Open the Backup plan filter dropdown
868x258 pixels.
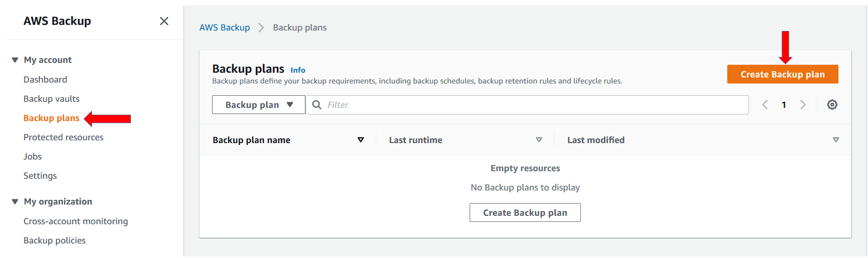coord(259,105)
